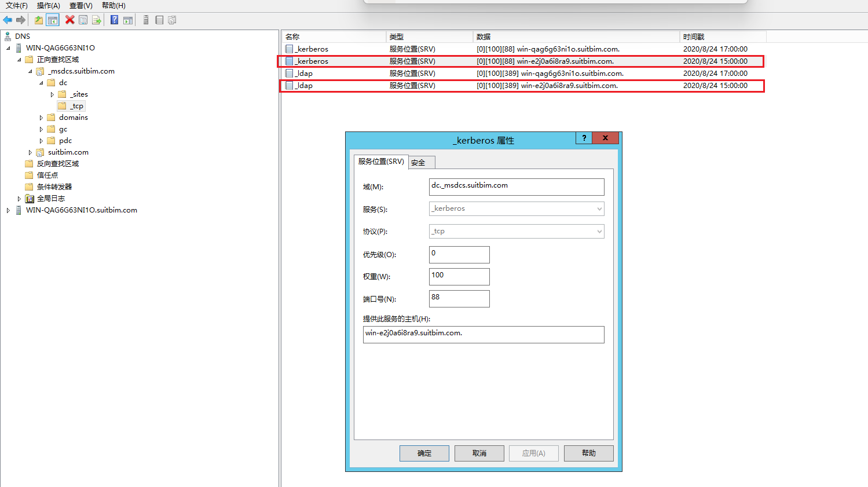Click the 确定 button
Screen dimensions: 868x487
tap(424, 453)
